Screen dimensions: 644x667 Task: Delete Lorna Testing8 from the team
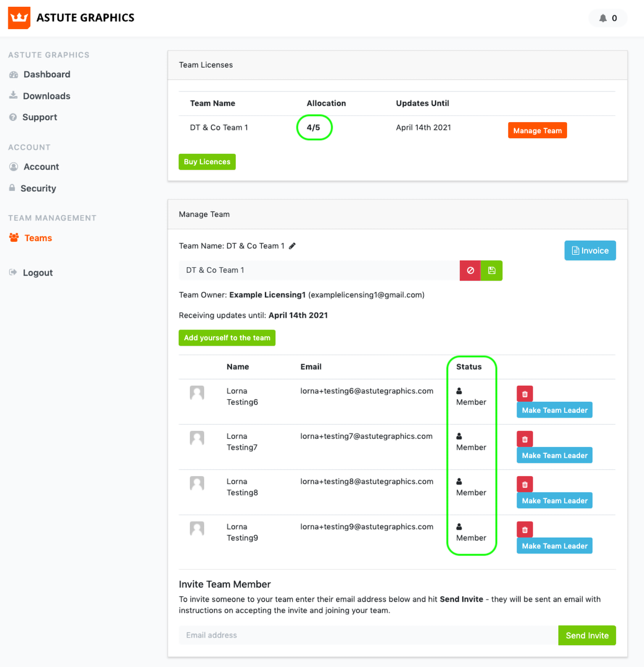click(x=524, y=485)
